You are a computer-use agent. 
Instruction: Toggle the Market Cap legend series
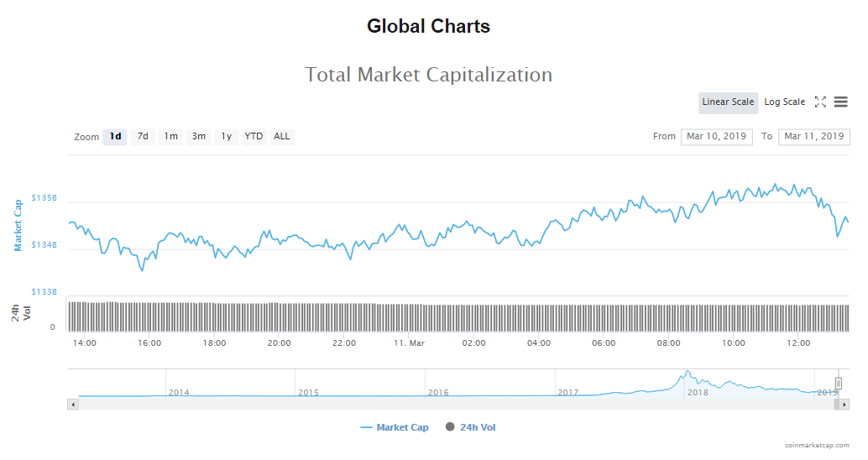395,427
